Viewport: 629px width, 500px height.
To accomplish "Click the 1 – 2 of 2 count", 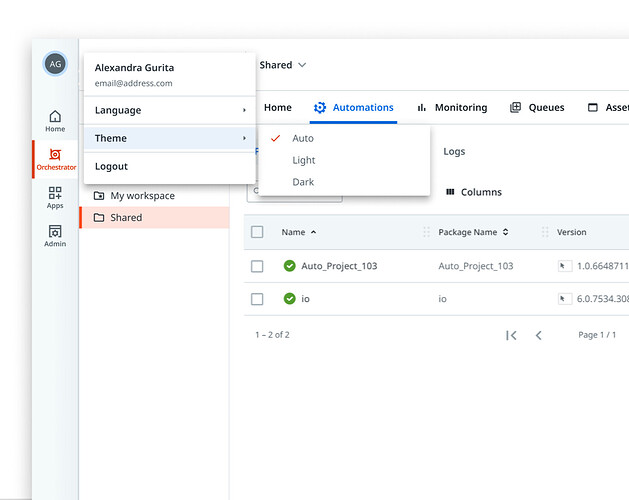I will 272,335.
